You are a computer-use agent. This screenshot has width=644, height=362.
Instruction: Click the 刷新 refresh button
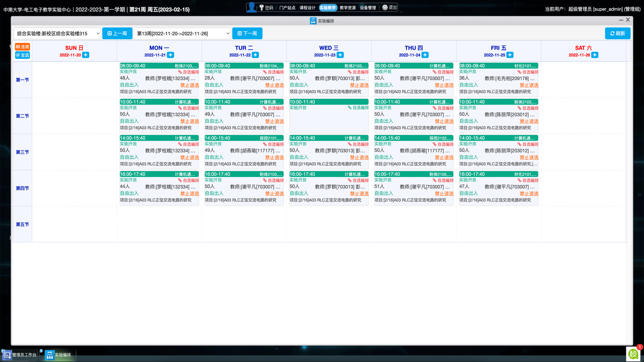pos(618,34)
